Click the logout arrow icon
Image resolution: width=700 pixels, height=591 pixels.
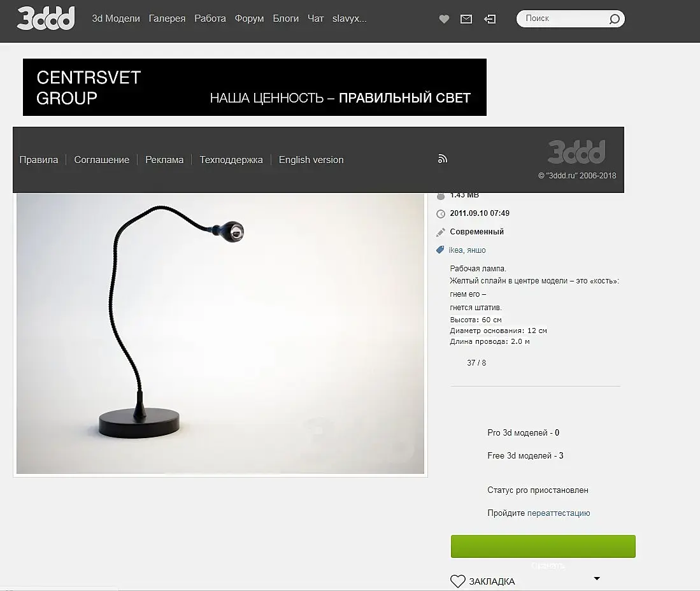[490, 19]
